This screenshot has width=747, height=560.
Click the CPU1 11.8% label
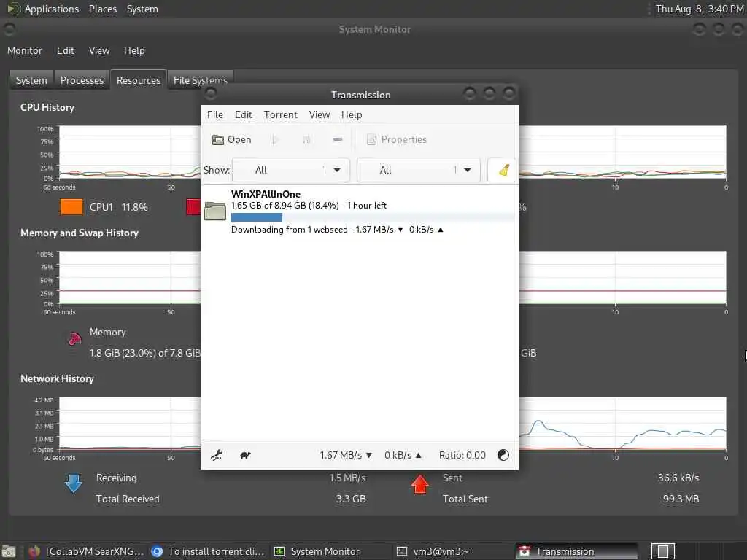click(119, 207)
